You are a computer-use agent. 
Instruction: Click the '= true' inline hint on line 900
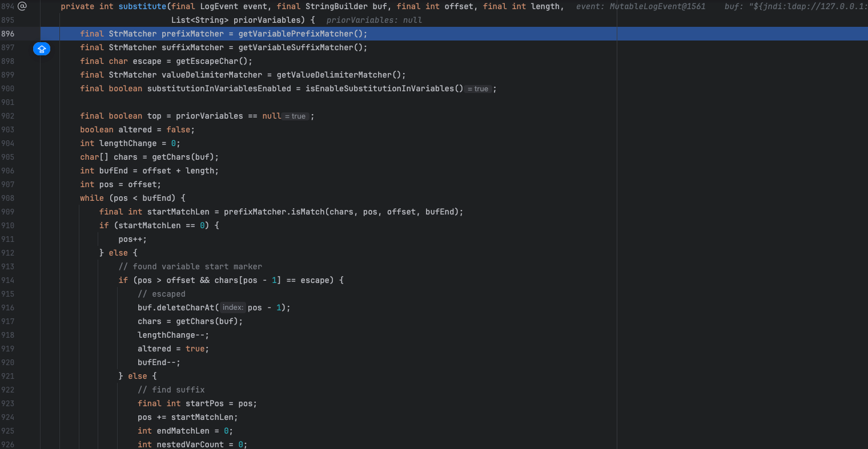478,89
